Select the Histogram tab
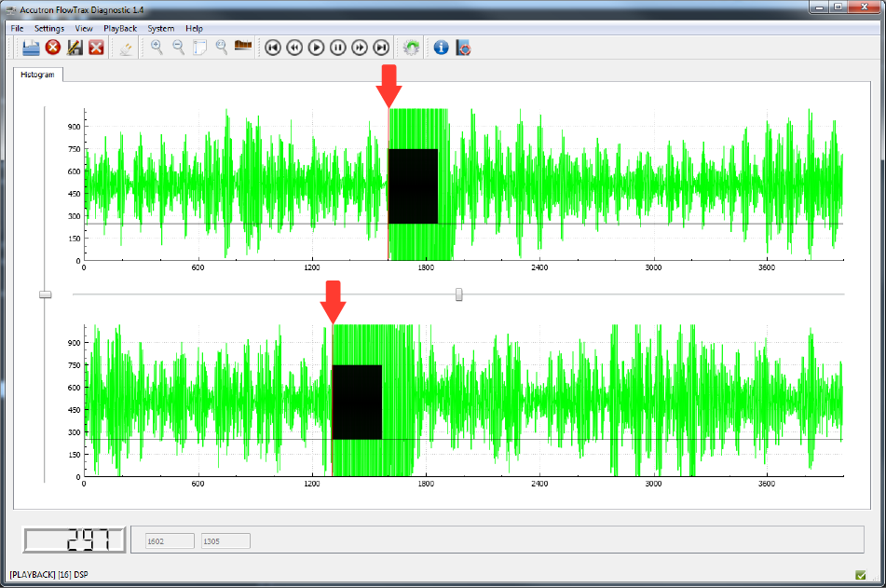Viewport: 886px width, 588px height. coord(38,75)
